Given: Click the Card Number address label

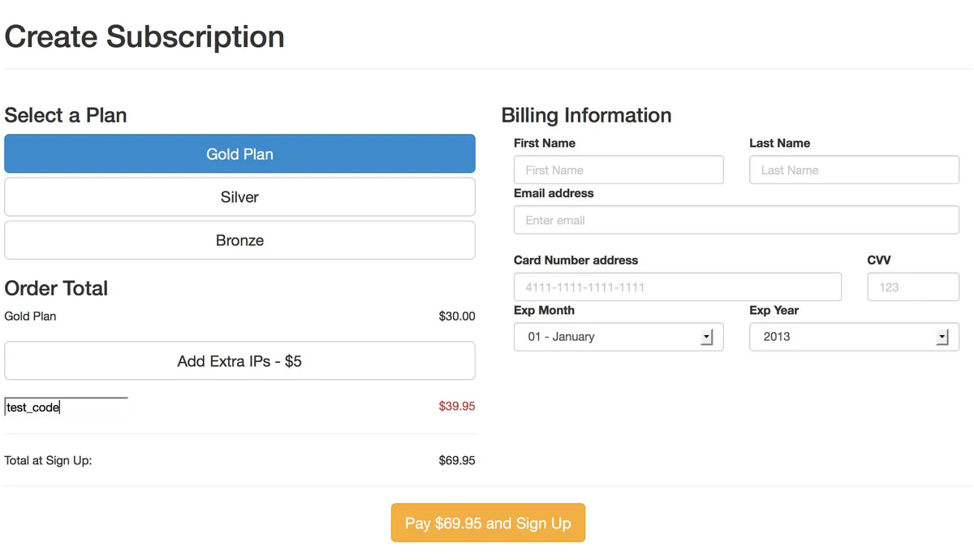Looking at the screenshot, I should click(575, 261).
